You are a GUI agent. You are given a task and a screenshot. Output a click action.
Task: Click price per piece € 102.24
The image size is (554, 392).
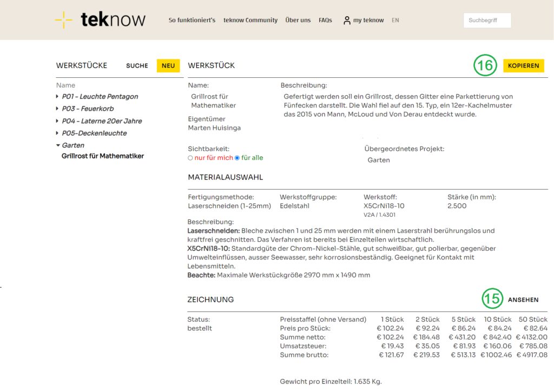coord(390,328)
